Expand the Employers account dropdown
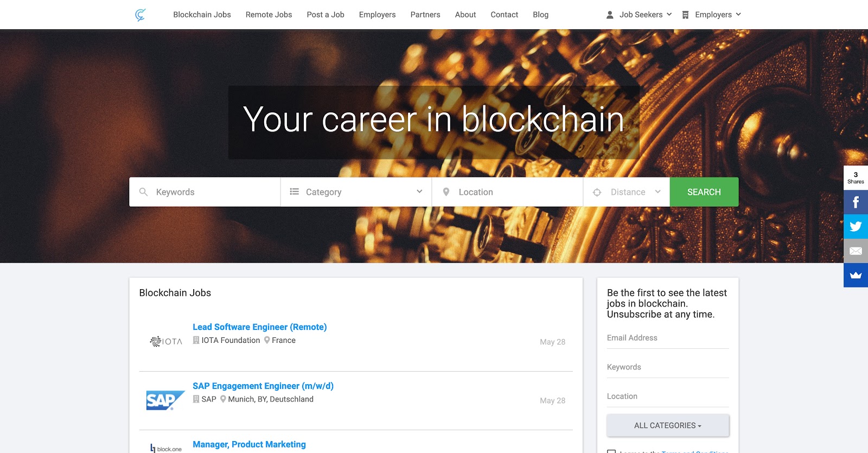The height and width of the screenshot is (453, 868). tap(712, 15)
